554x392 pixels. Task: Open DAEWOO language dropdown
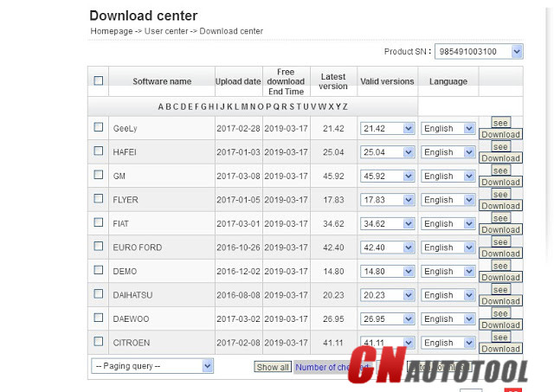[x=448, y=319]
